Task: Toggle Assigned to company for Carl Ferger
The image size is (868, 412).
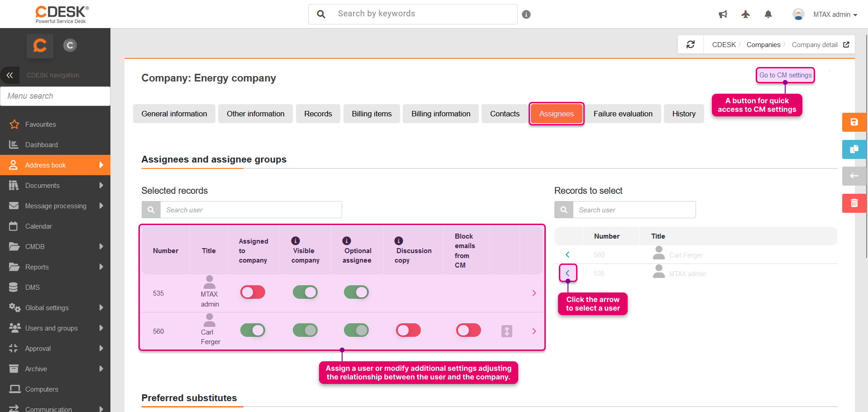Action: [x=253, y=331]
